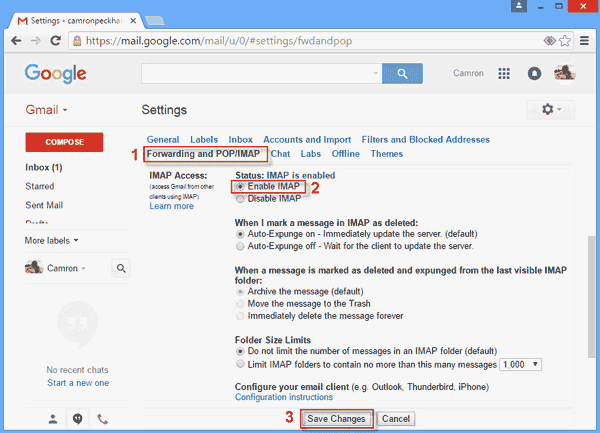Click the Start a new one chat link
Screen dimensions: 600x433
click(78, 383)
